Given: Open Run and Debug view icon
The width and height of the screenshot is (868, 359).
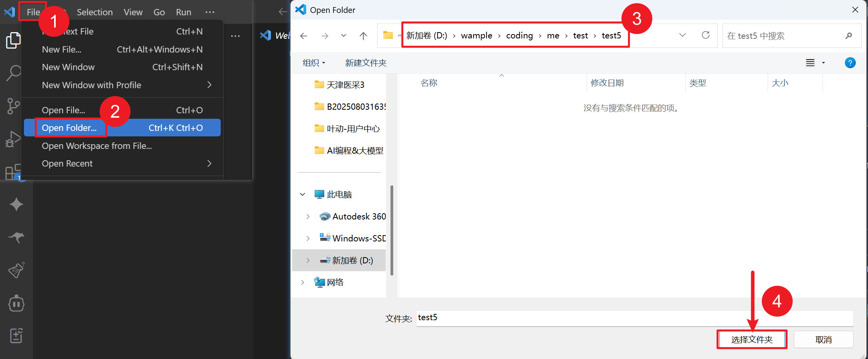Looking at the screenshot, I should pos(13,139).
